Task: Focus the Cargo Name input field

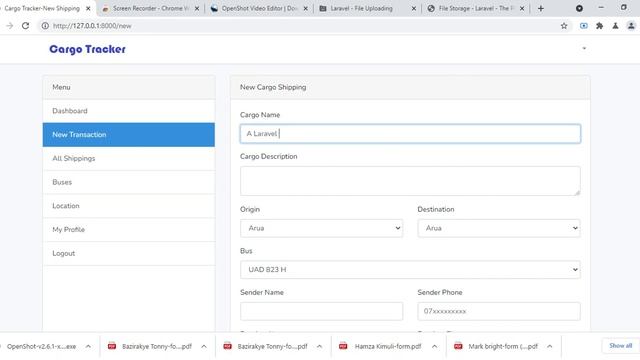Action: coord(410,133)
